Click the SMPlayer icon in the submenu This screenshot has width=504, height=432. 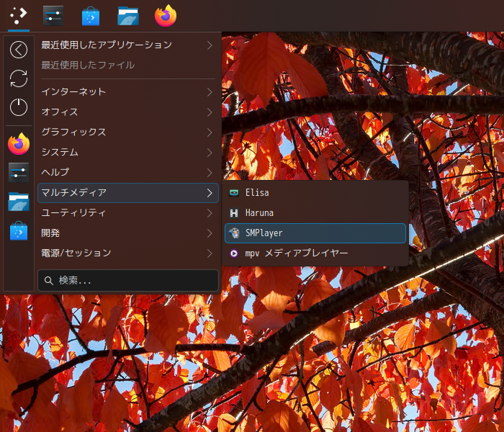pos(234,233)
